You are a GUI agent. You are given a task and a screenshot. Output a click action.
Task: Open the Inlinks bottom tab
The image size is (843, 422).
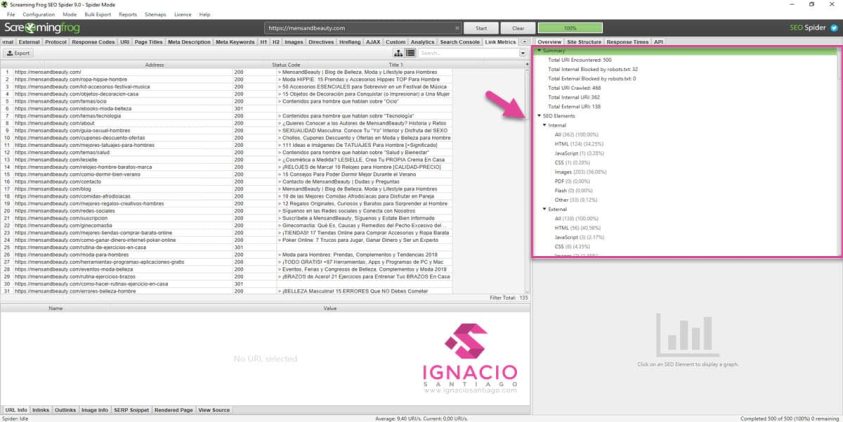(41, 410)
